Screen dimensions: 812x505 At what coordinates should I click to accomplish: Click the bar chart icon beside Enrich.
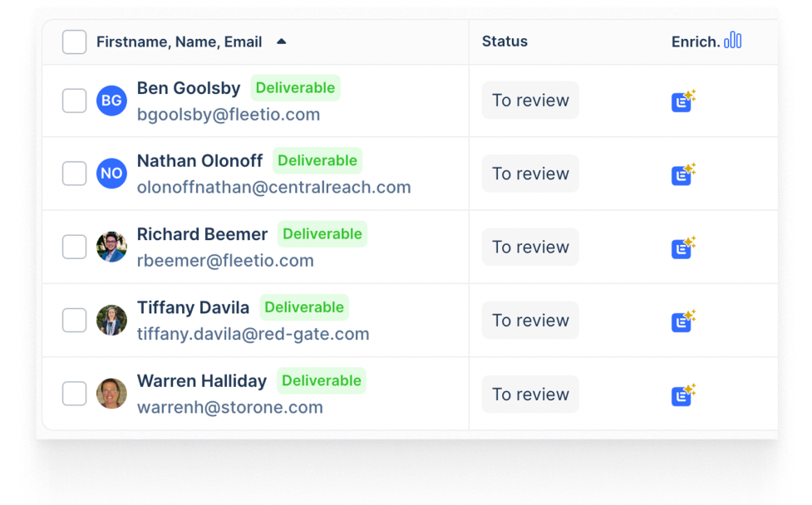(732, 41)
